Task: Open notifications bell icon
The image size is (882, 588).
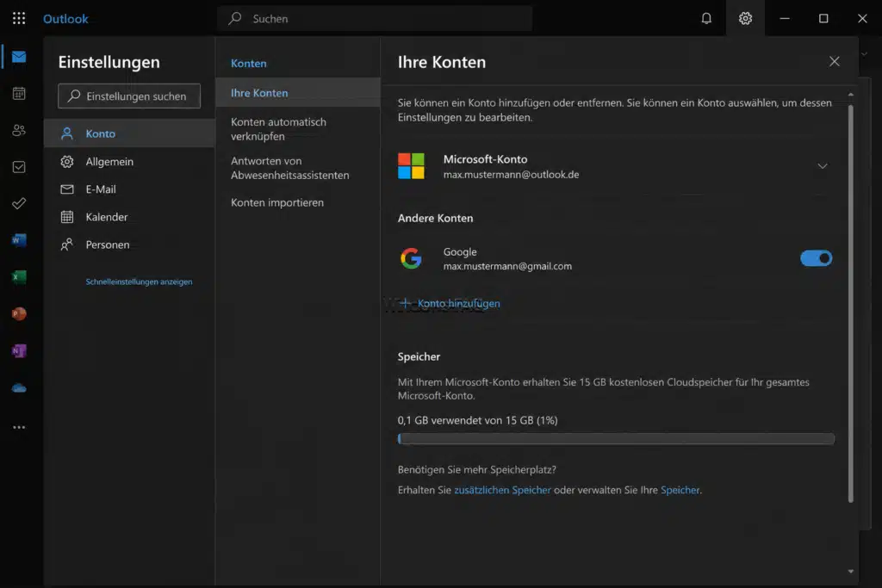Action: click(x=706, y=19)
